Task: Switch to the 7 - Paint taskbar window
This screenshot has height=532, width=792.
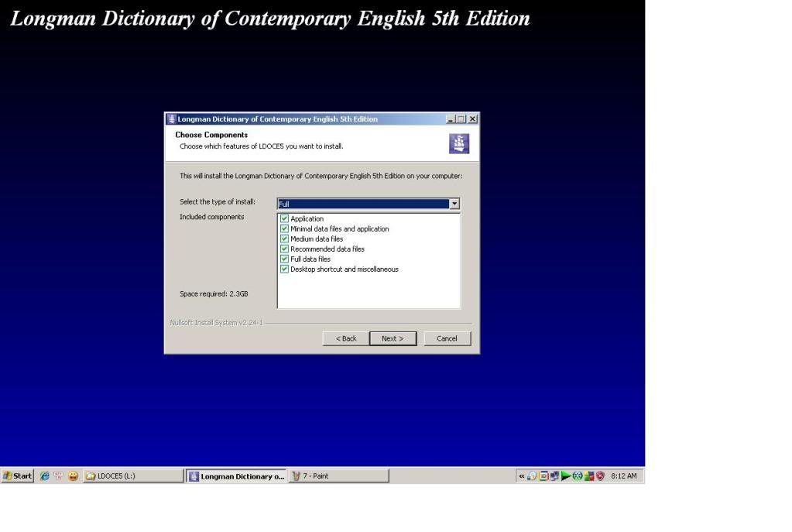Action: point(338,476)
